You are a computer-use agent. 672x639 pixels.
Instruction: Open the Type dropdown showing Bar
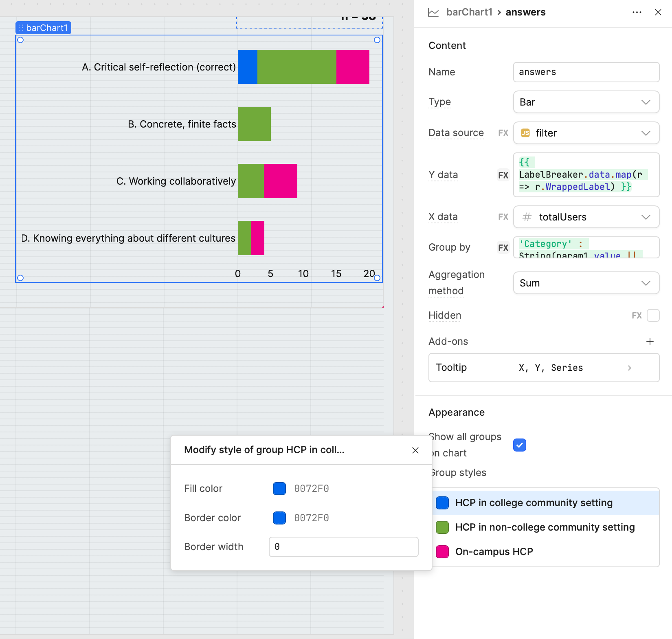[x=586, y=102]
